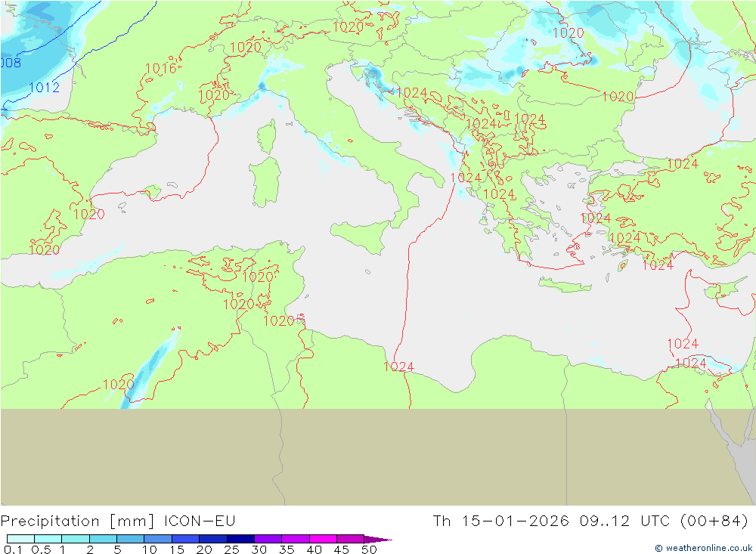756x554 pixels.
Task: Click the blue '008' isobar label
Action: 11,63
